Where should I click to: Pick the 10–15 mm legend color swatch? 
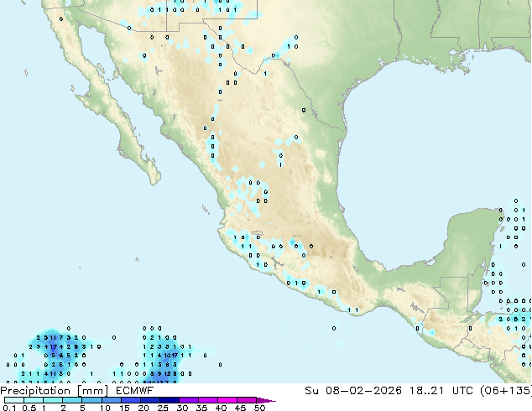point(111,400)
